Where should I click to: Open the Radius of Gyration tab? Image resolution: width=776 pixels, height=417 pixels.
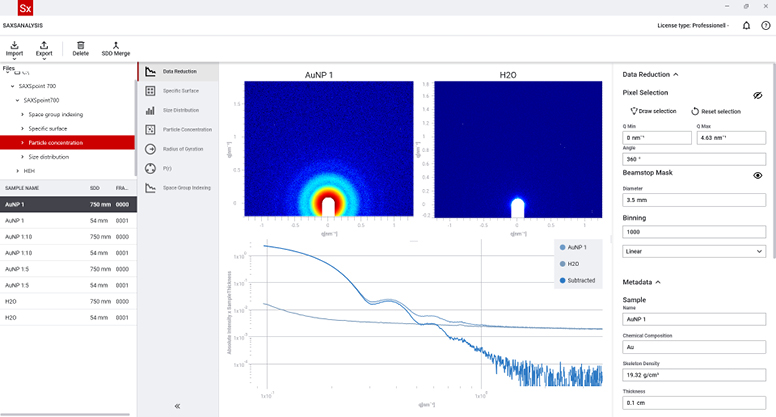point(185,149)
